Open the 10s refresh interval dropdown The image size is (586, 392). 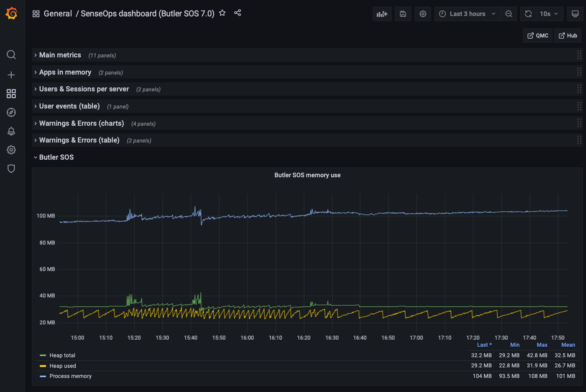(x=549, y=14)
